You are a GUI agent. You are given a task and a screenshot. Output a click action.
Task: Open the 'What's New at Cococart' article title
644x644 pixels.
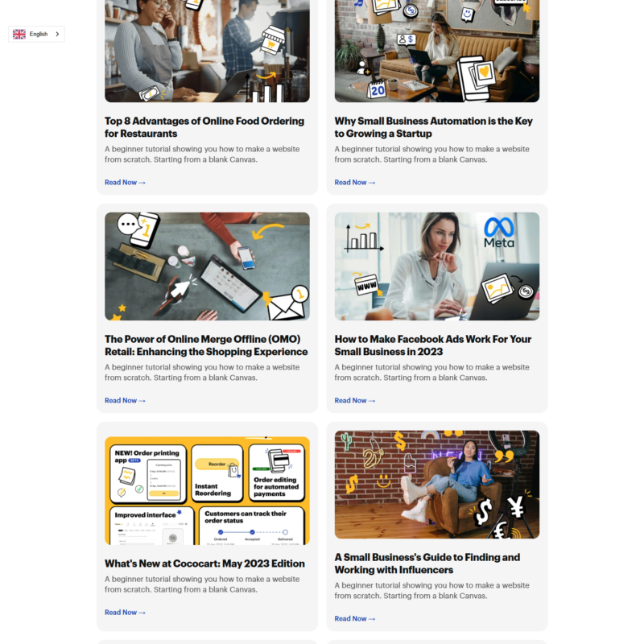(204, 563)
